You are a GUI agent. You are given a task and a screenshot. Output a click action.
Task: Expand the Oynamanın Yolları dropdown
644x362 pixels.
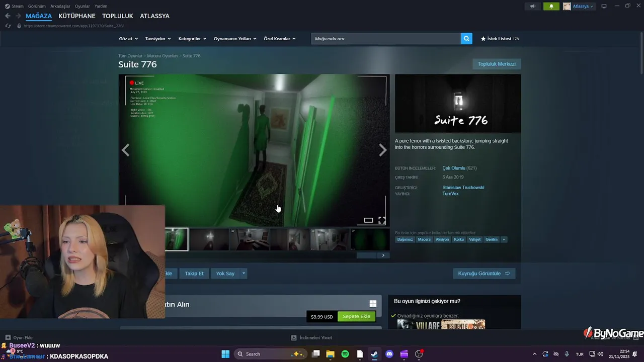235,39
